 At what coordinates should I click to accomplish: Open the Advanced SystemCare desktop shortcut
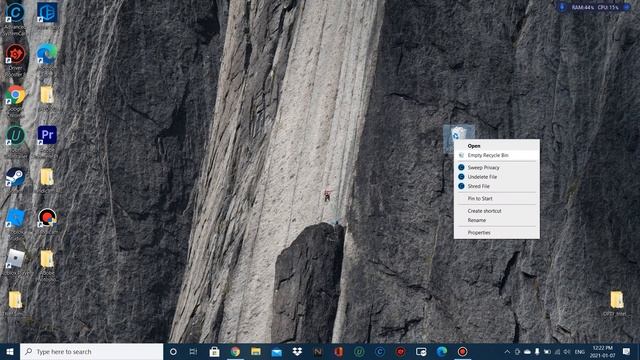coord(15,13)
